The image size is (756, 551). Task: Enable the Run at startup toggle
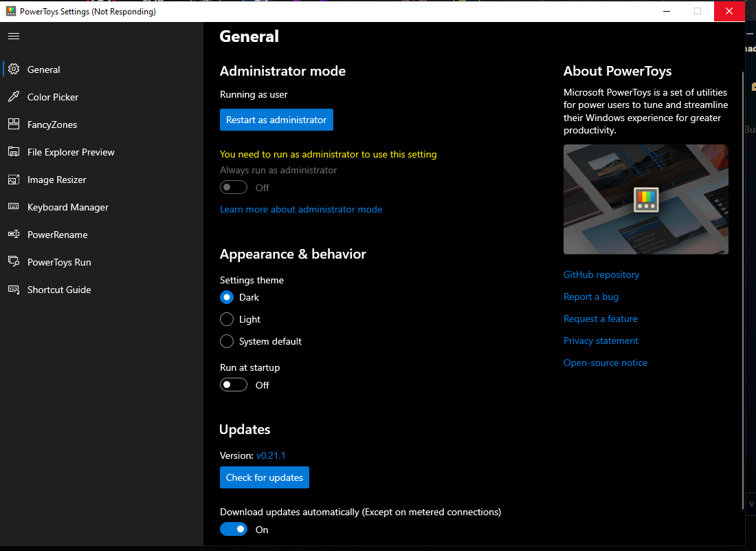click(234, 385)
